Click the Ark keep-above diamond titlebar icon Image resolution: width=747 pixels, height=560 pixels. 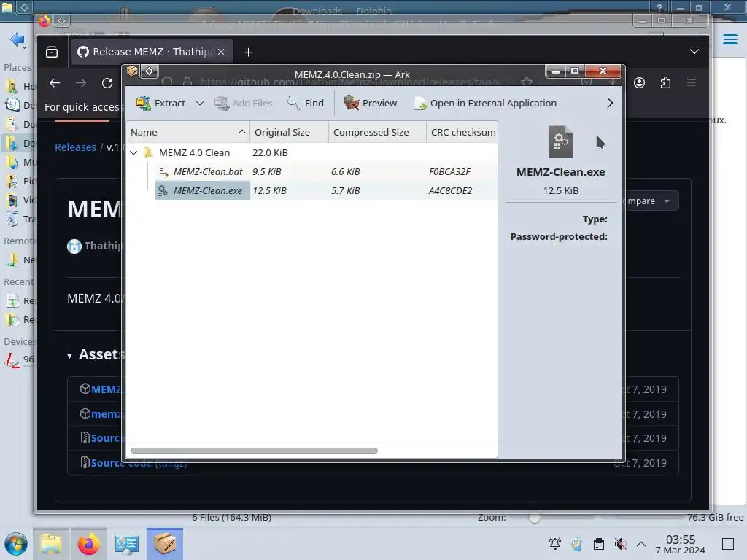150,71
